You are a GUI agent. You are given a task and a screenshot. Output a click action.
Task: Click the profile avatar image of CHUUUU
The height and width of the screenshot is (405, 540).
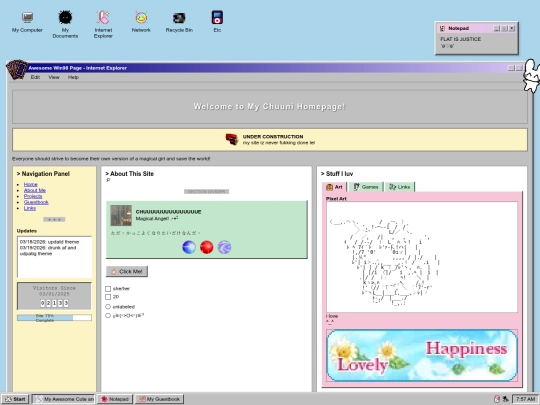pos(121,215)
